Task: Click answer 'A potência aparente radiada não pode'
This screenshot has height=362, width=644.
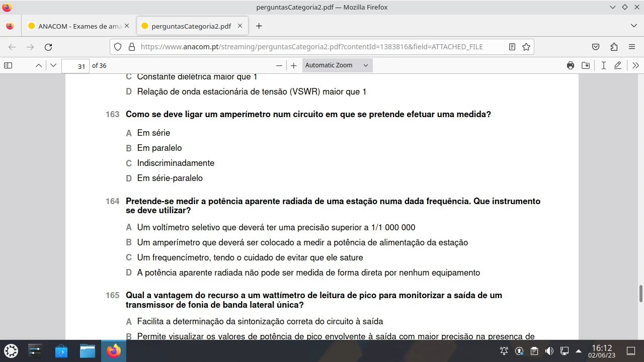Action: tap(308, 273)
